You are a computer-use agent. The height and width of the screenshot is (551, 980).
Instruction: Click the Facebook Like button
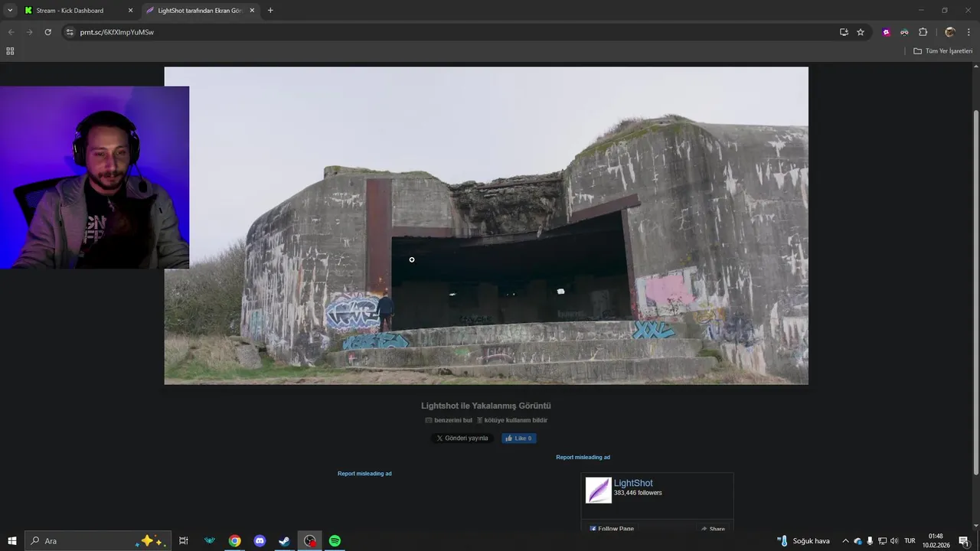click(x=519, y=439)
